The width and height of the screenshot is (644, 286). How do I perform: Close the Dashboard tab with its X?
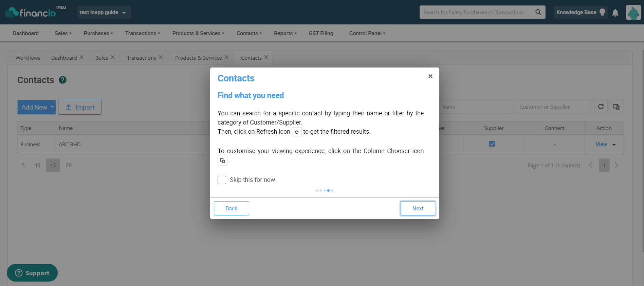(x=81, y=57)
